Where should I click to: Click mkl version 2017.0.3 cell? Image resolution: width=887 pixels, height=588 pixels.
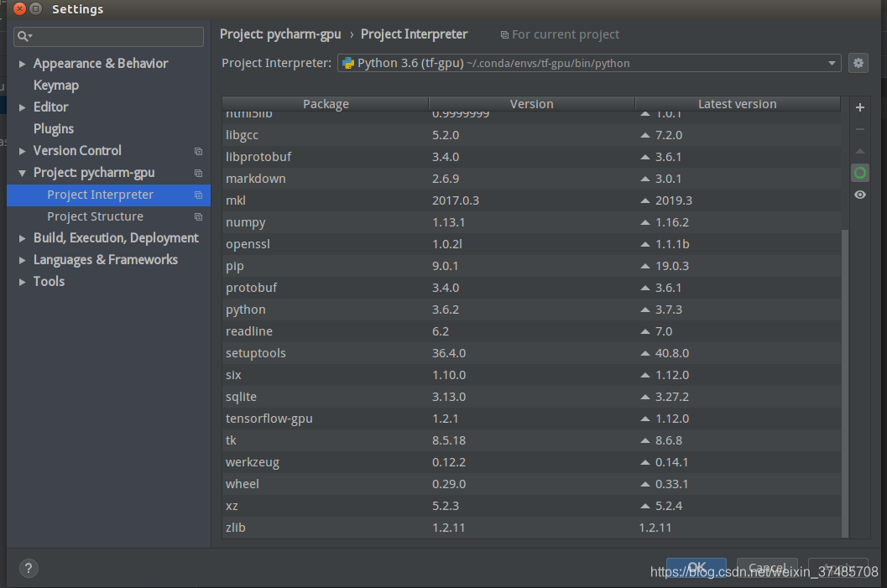point(456,200)
